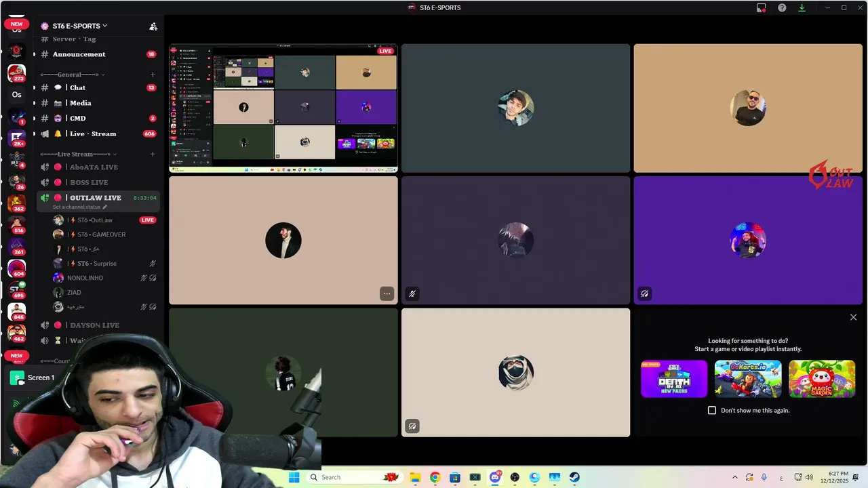Select user NONOLINHO in voice list
The width and height of the screenshot is (868, 488).
(x=105, y=278)
